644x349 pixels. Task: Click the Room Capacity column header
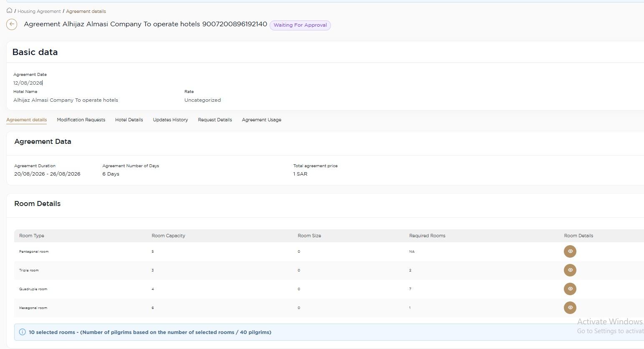pyautogui.click(x=168, y=236)
